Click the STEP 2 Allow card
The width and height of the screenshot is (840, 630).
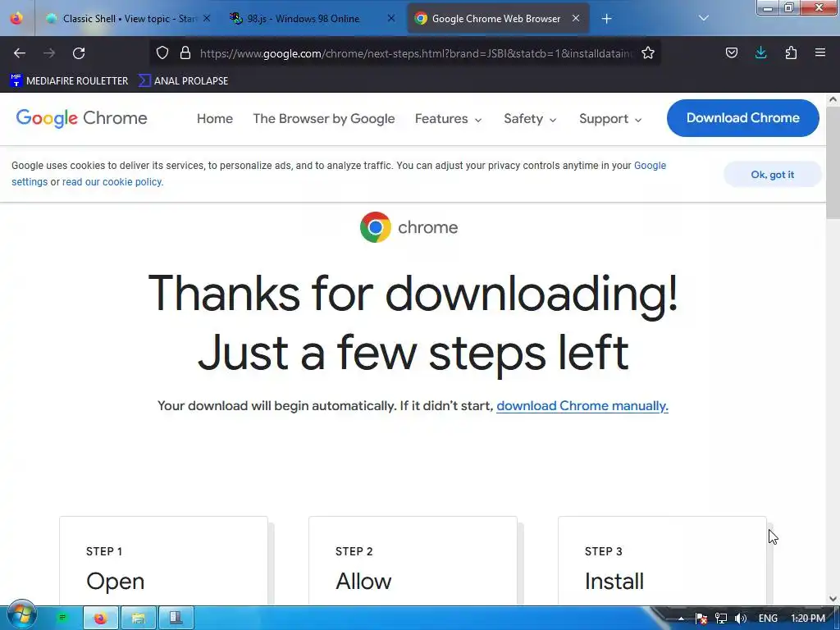[x=413, y=561]
